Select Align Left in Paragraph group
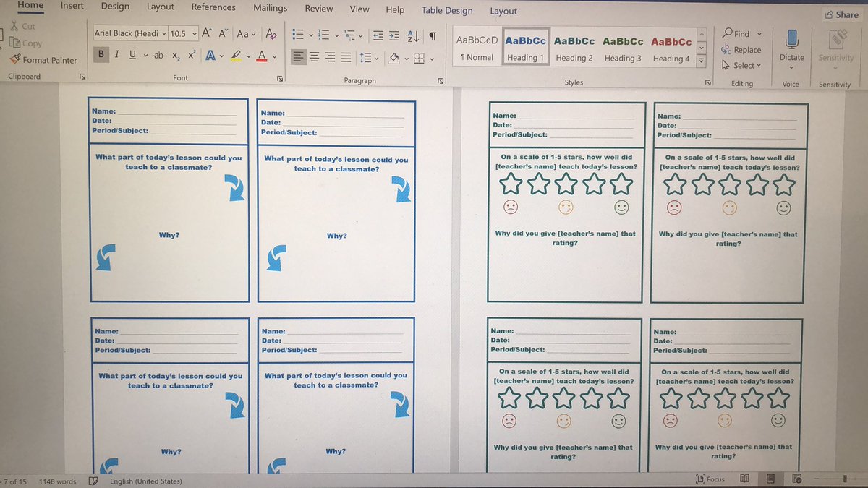The image size is (868, 488). [x=298, y=57]
